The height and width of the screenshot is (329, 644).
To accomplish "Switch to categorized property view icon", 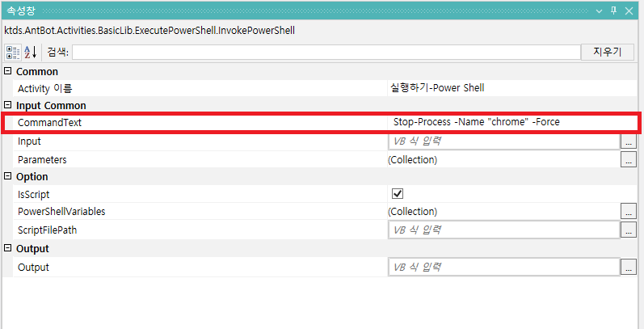I will [x=14, y=53].
